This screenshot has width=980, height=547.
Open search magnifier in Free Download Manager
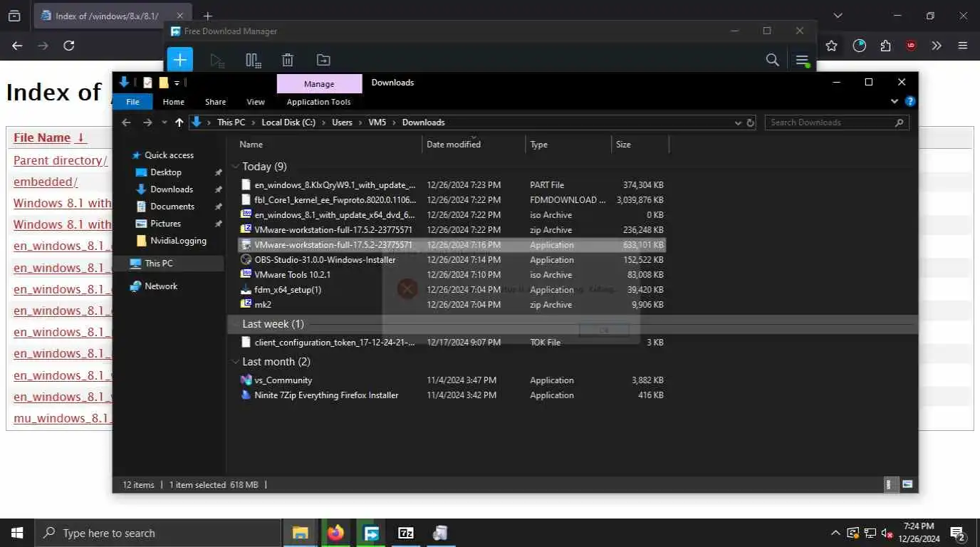pyautogui.click(x=772, y=61)
